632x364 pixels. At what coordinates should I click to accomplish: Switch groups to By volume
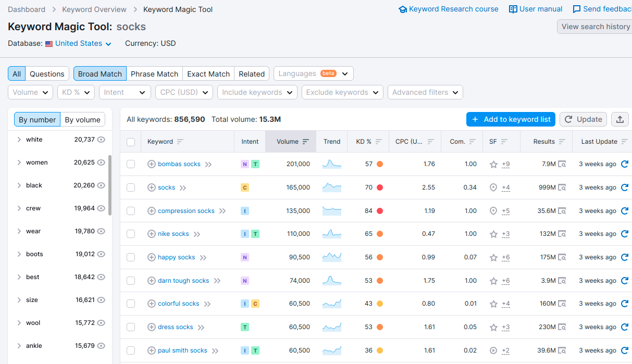click(82, 119)
